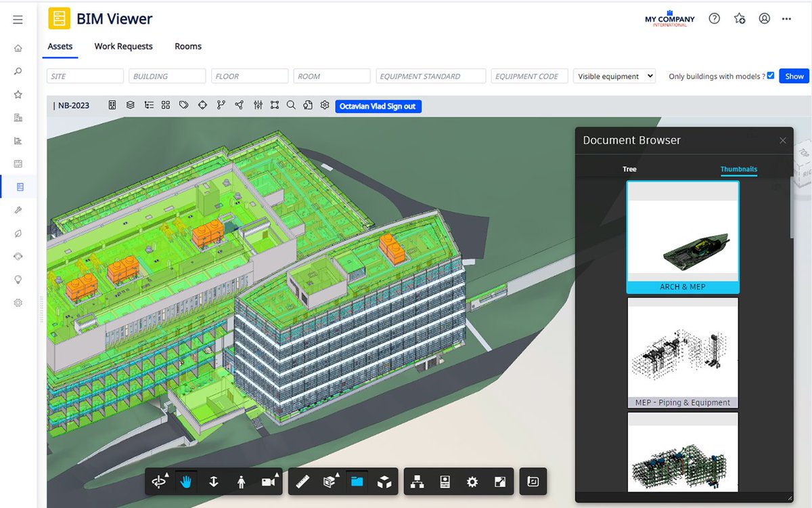The width and height of the screenshot is (812, 508).
Task: Close the Document Browser panel
Action: [783, 140]
